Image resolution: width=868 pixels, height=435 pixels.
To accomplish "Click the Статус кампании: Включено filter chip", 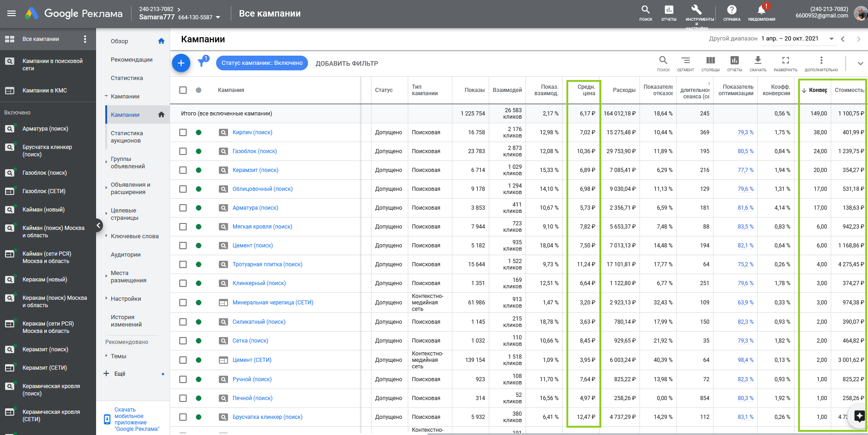I will coord(262,63).
